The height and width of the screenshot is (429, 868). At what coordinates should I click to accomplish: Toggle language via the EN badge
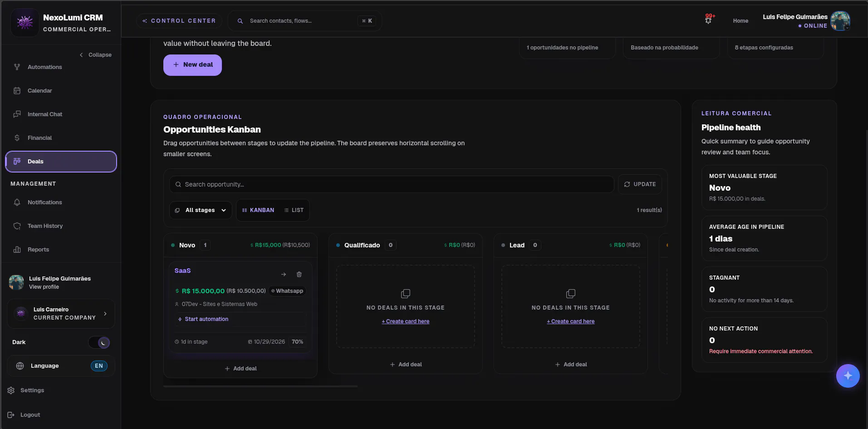pos(99,366)
